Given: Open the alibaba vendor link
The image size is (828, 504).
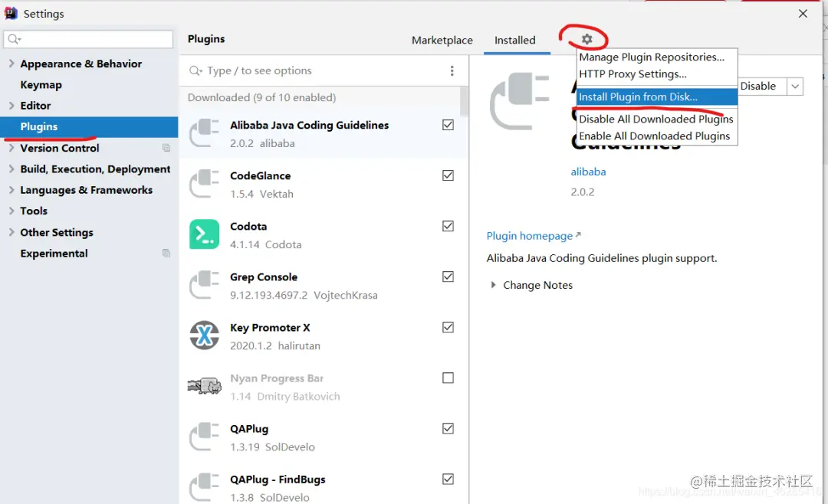Looking at the screenshot, I should (x=588, y=172).
